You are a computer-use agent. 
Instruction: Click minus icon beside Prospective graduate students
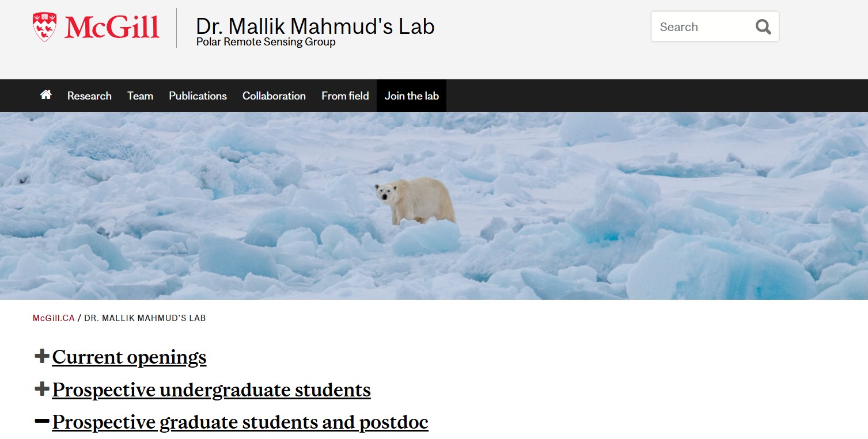[41, 422]
